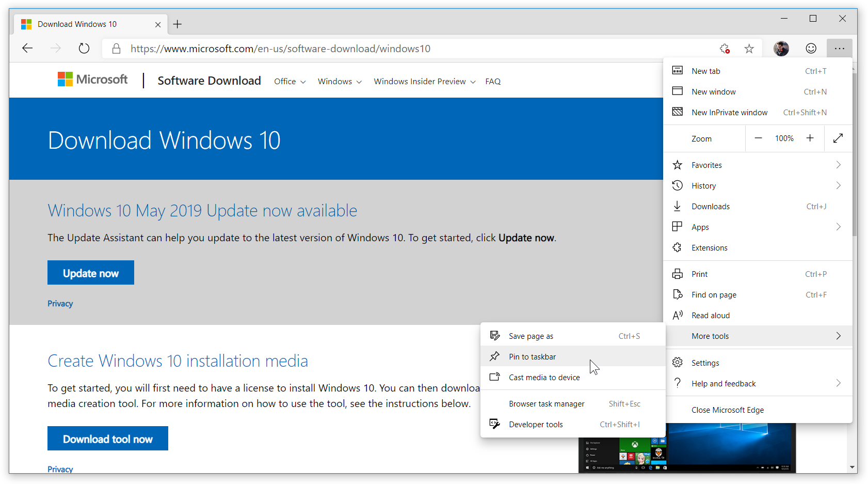Click the Help question mark icon
868x484 pixels.
(678, 383)
